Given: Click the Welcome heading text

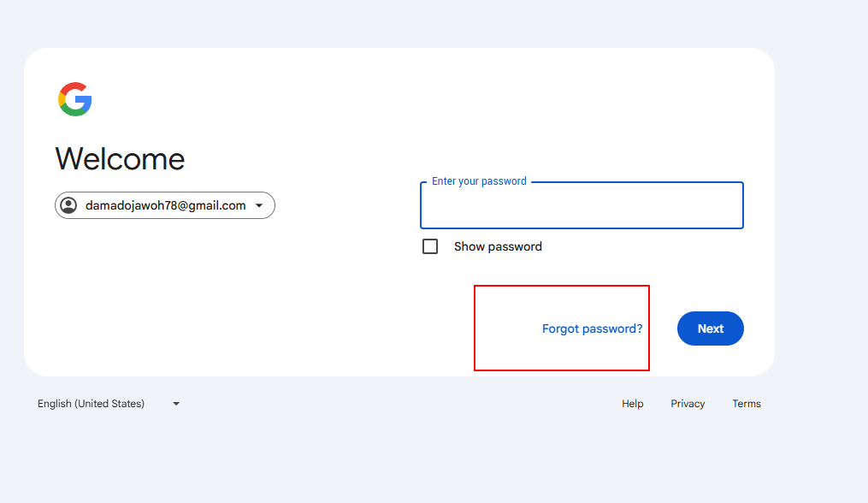Looking at the screenshot, I should coord(120,159).
